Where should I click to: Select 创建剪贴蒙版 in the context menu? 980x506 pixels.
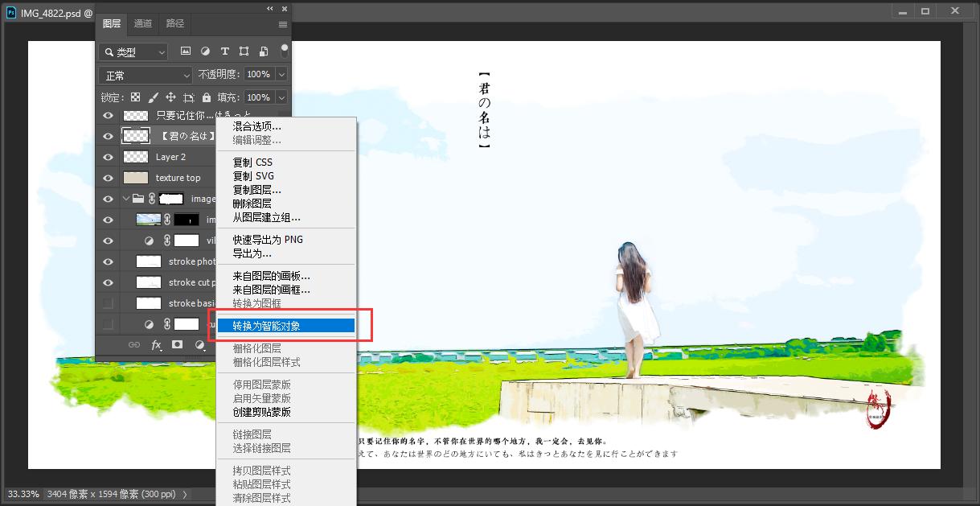(x=261, y=412)
